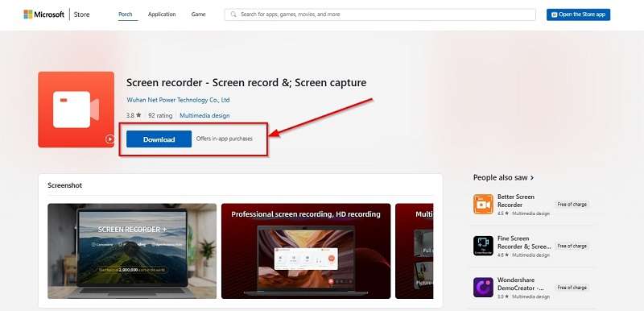Click the Screenshot section heading

click(x=65, y=185)
